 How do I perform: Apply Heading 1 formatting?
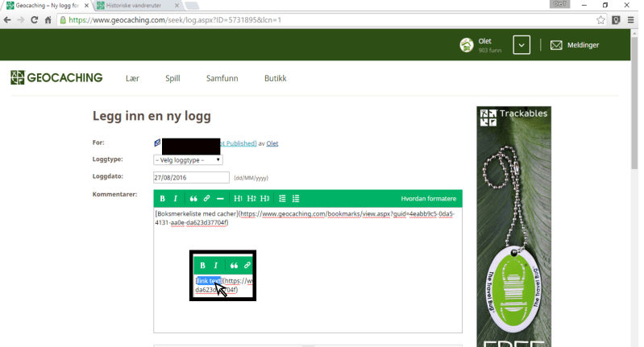(239, 199)
